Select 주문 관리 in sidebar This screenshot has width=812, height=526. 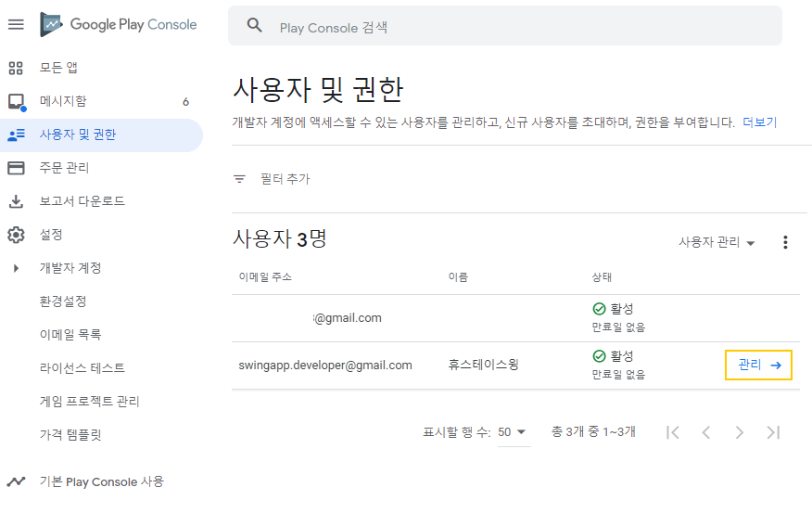[x=64, y=168]
